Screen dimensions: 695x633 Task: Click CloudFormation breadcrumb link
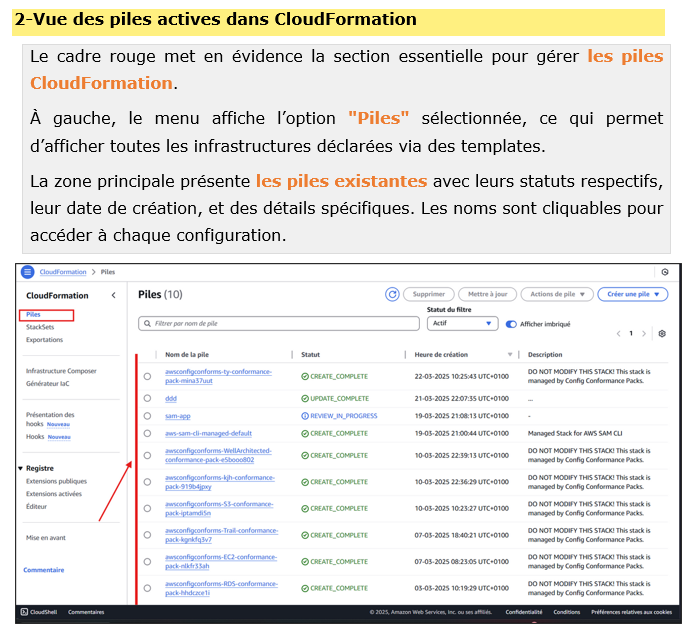click(63, 272)
